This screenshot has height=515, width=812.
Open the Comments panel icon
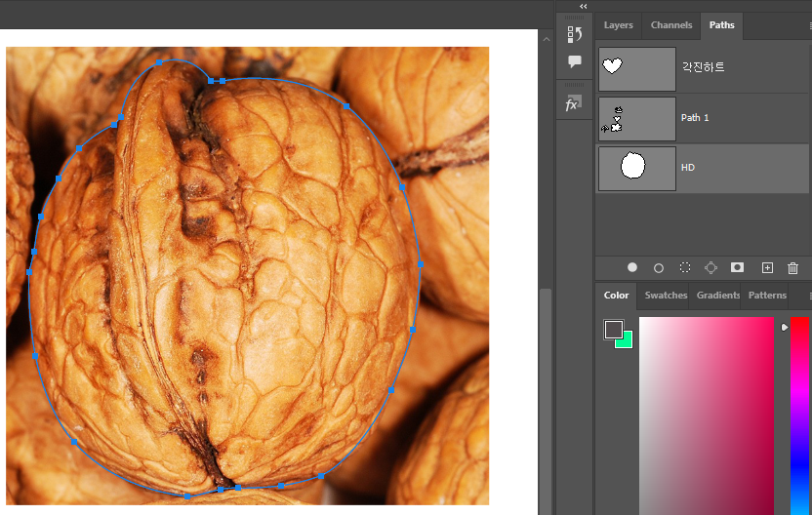(x=574, y=61)
